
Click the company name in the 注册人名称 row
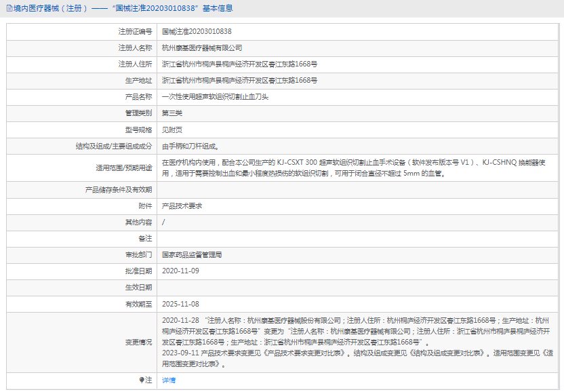click(x=202, y=48)
